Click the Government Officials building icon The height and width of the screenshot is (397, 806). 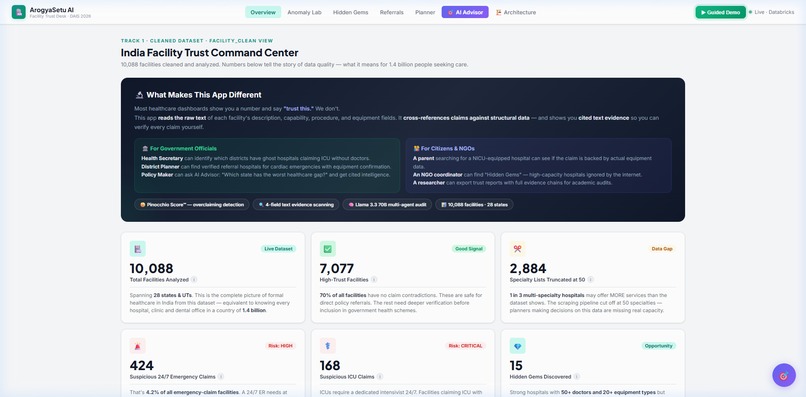tap(145, 149)
